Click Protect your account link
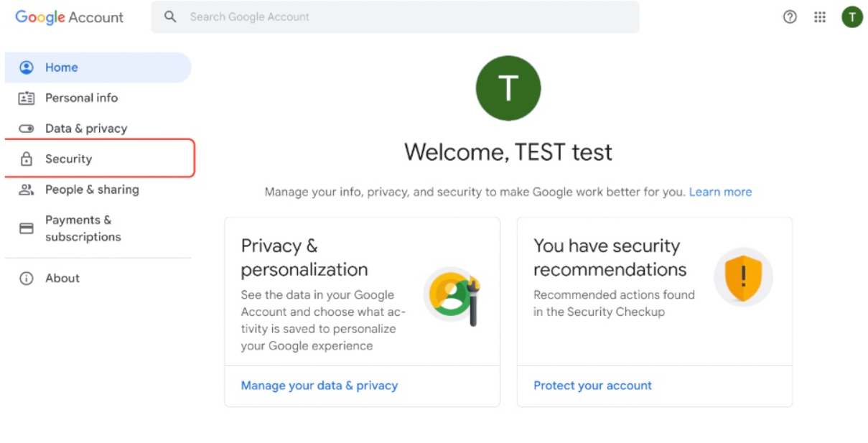The image size is (868, 443). coord(592,386)
